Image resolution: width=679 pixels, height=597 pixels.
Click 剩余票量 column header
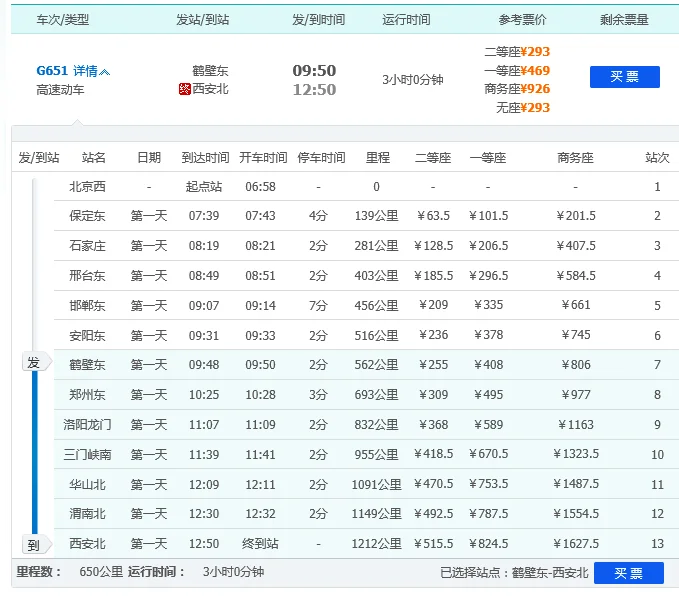[624, 20]
